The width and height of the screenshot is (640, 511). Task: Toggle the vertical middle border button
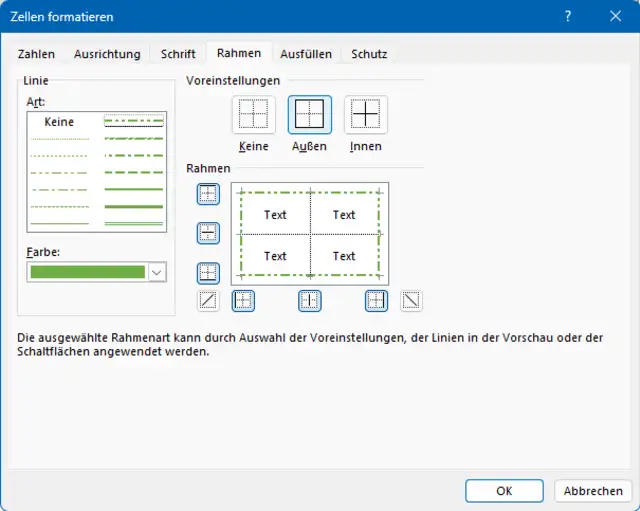[x=310, y=299]
